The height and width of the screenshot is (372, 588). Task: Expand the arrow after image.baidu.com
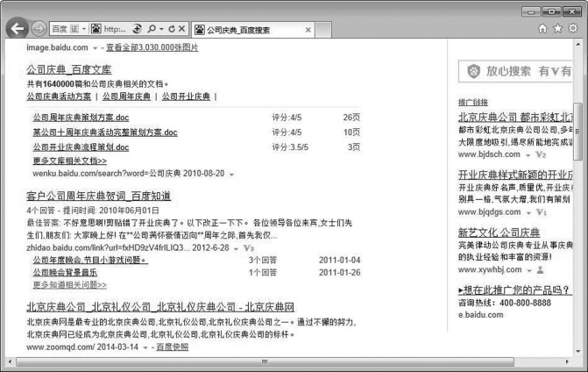(95, 48)
